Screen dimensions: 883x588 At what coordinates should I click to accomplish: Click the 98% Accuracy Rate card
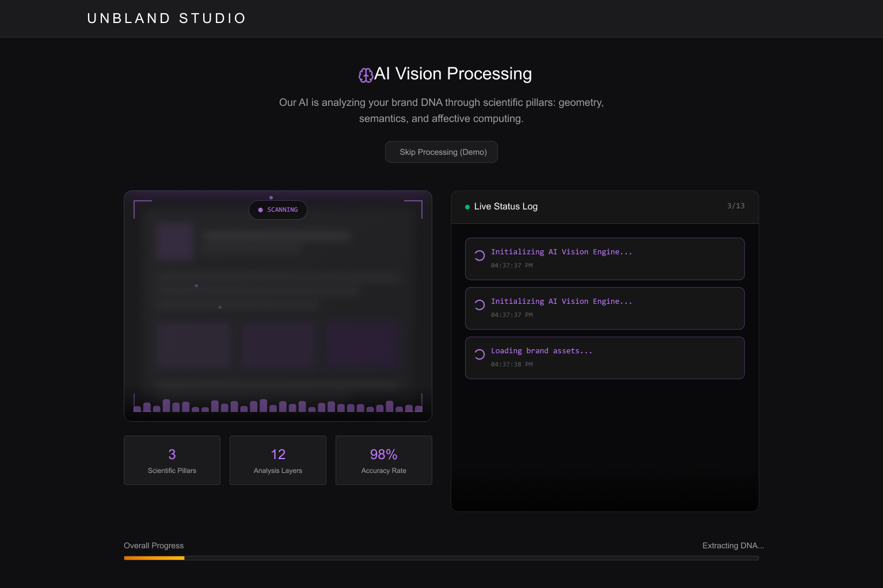coord(384,460)
